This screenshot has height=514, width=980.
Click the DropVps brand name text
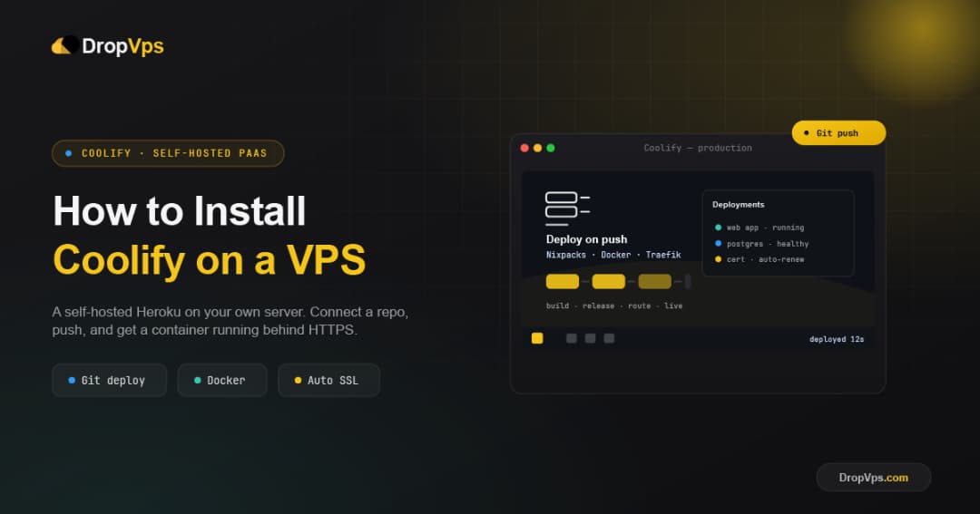point(122,45)
